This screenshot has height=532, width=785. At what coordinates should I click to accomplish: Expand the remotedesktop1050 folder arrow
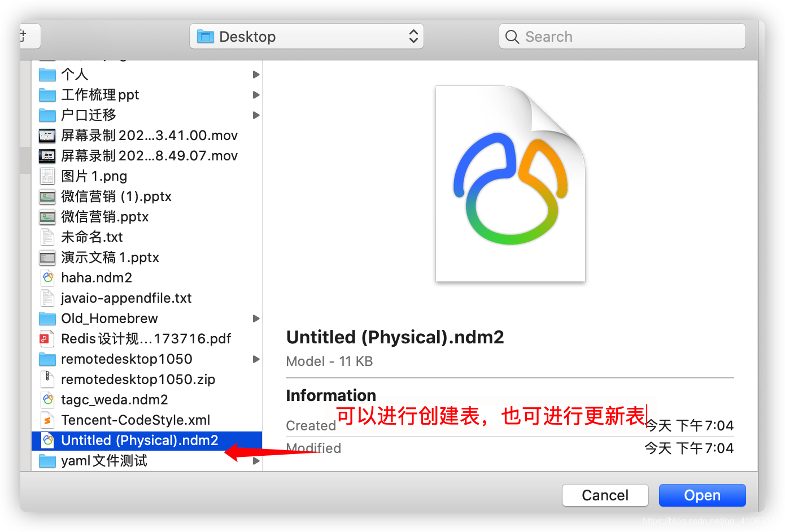(x=256, y=359)
